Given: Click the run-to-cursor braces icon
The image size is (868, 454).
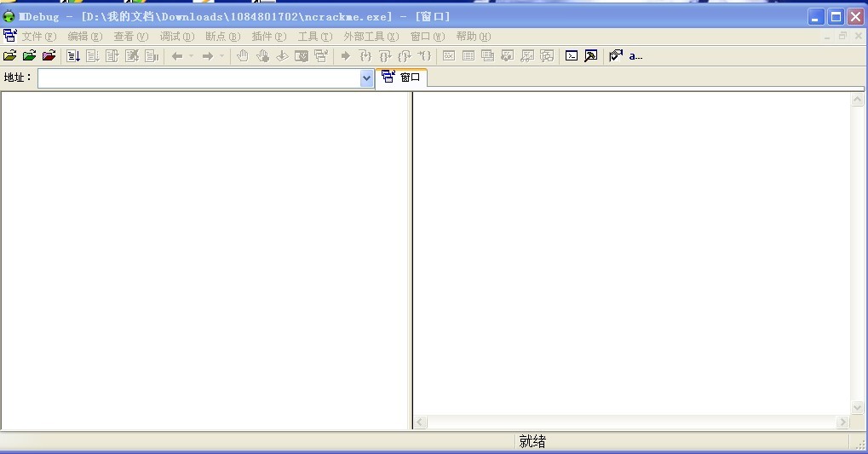Looking at the screenshot, I should 424,56.
